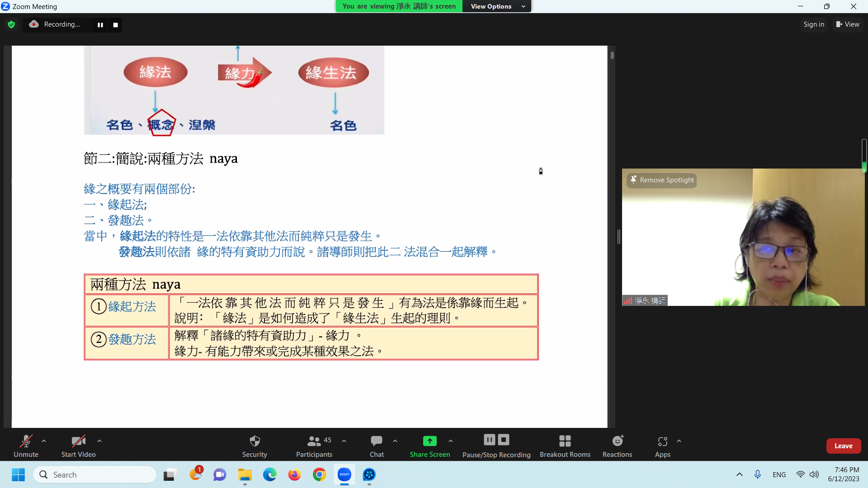Screen dimensions: 868x488
Task: Open the Security shield options
Action: 255,446
